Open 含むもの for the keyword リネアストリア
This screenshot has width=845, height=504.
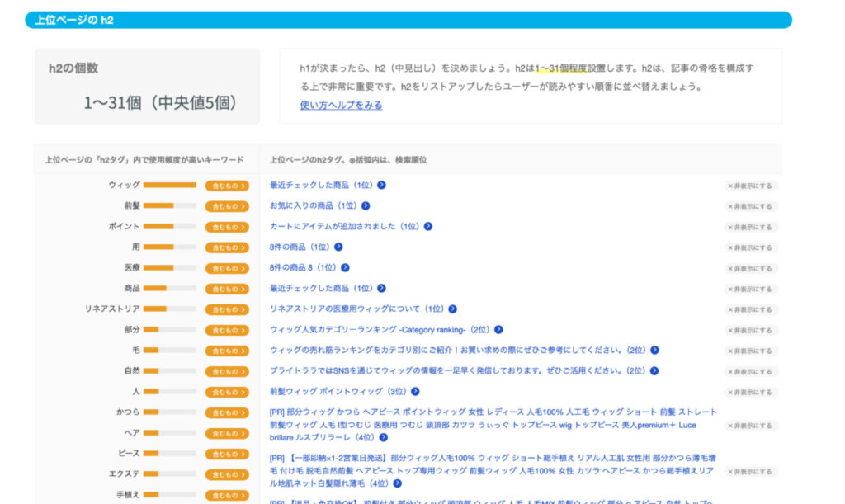[227, 309]
